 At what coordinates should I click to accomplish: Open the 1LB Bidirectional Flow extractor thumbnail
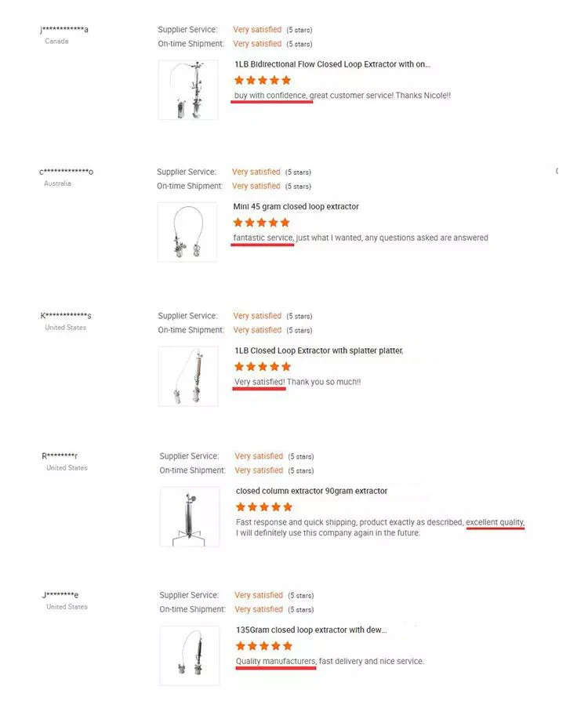click(x=188, y=90)
